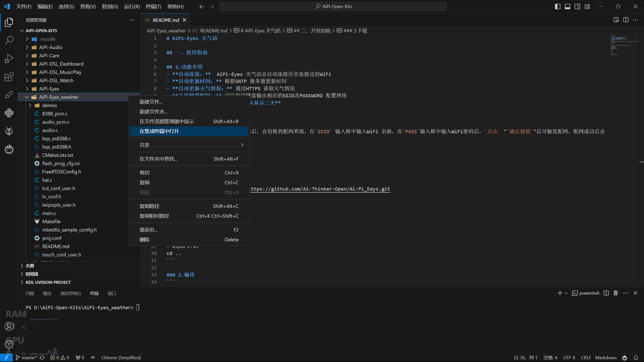This screenshot has height=362, width=644.
Task: Open the 共享 submenu
Action: click(x=189, y=145)
